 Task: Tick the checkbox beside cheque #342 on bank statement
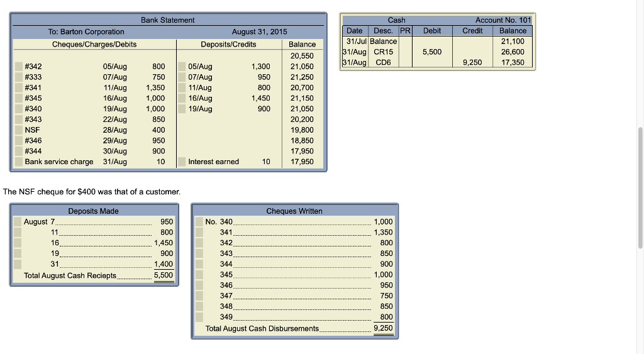[18, 67]
